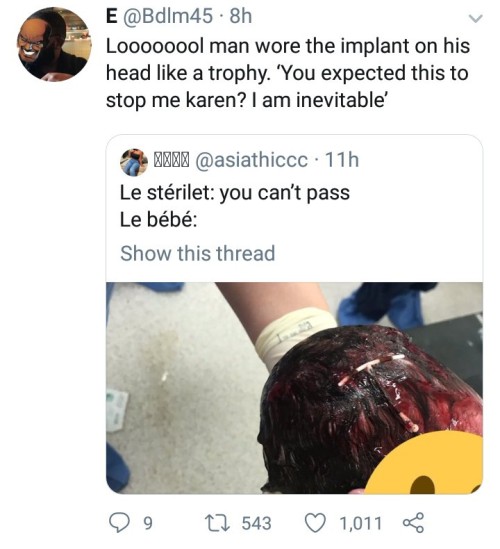Open quoted user's small avatar
The image size is (500, 549).
tap(134, 162)
